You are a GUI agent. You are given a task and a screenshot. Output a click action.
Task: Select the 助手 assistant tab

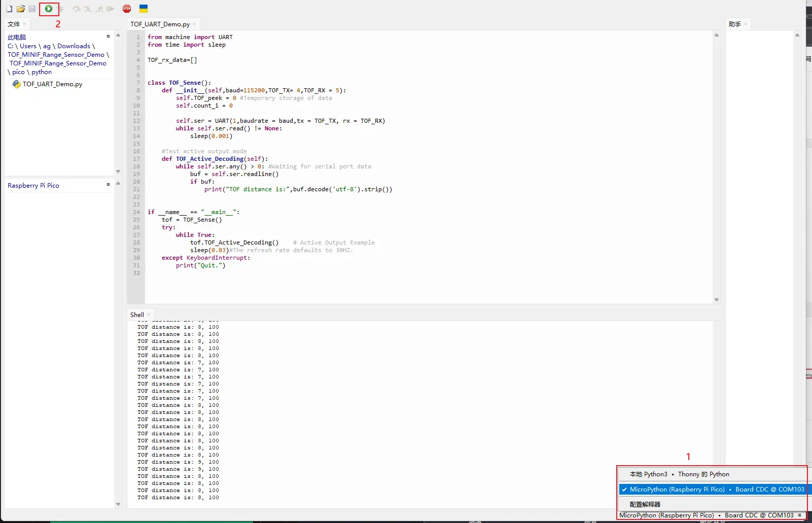pyautogui.click(x=735, y=24)
